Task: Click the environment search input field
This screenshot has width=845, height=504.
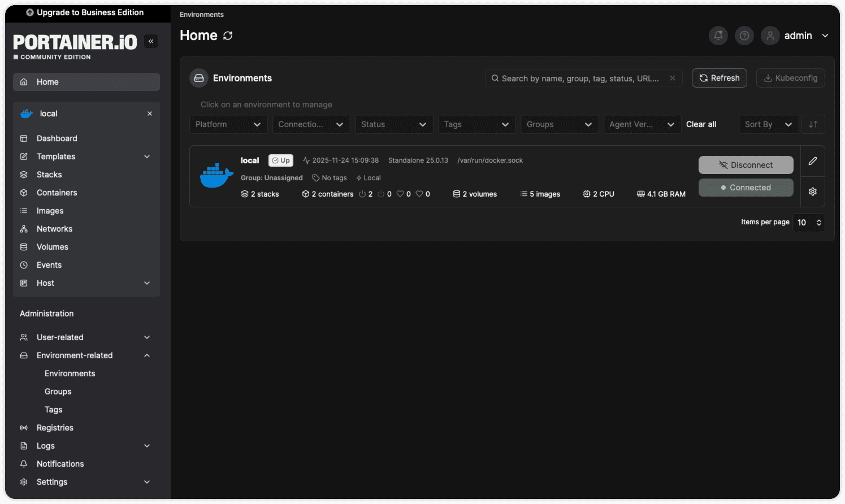Action: (579, 78)
